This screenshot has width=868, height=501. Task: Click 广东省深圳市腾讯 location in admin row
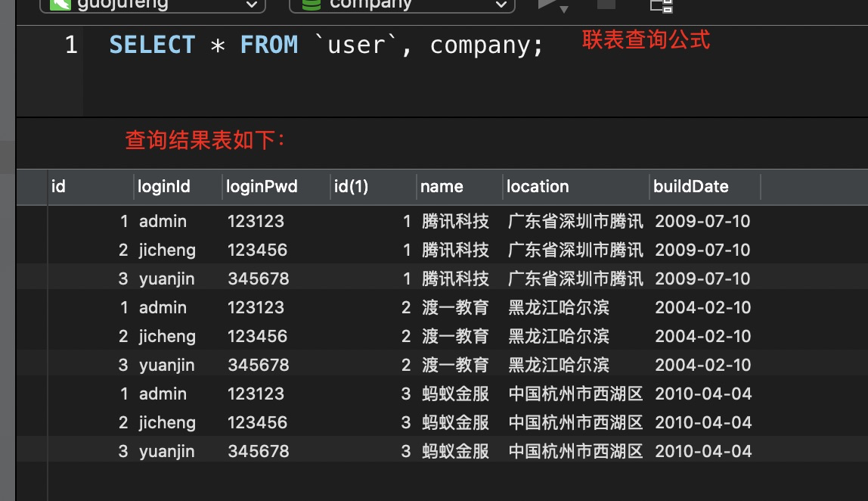click(x=575, y=221)
